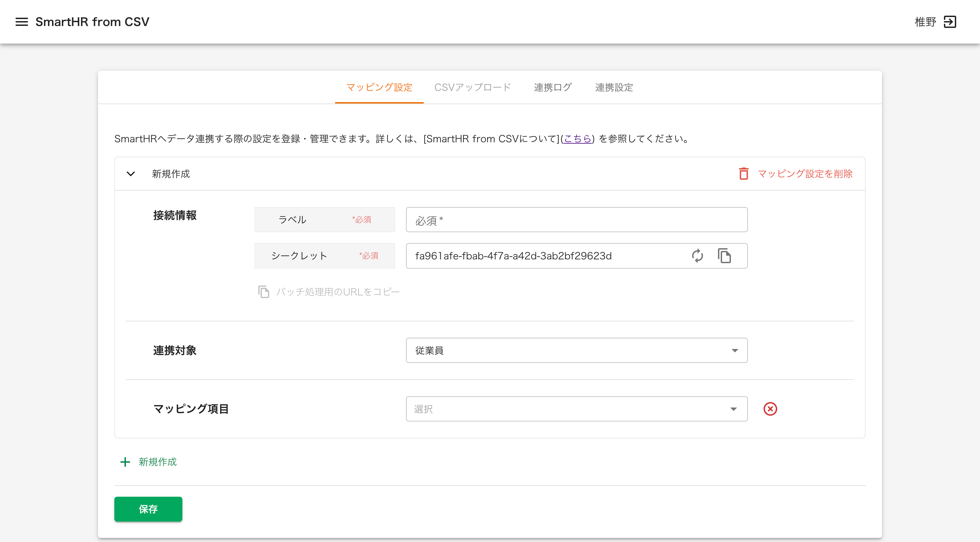Click the 接続情報 section heading
This screenshot has width=980, height=542.
(x=175, y=216)
